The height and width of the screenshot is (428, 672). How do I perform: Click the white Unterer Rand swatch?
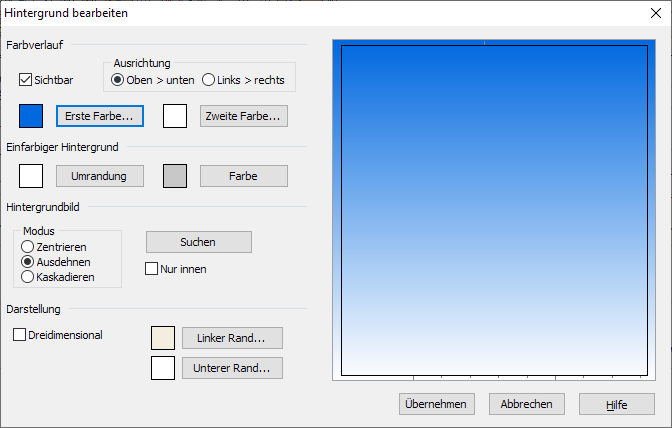pos(163,368)
